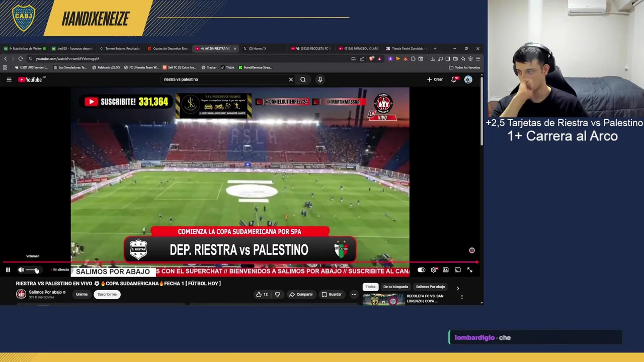
Task: Click the YouTube search input field
Action: 224,79
